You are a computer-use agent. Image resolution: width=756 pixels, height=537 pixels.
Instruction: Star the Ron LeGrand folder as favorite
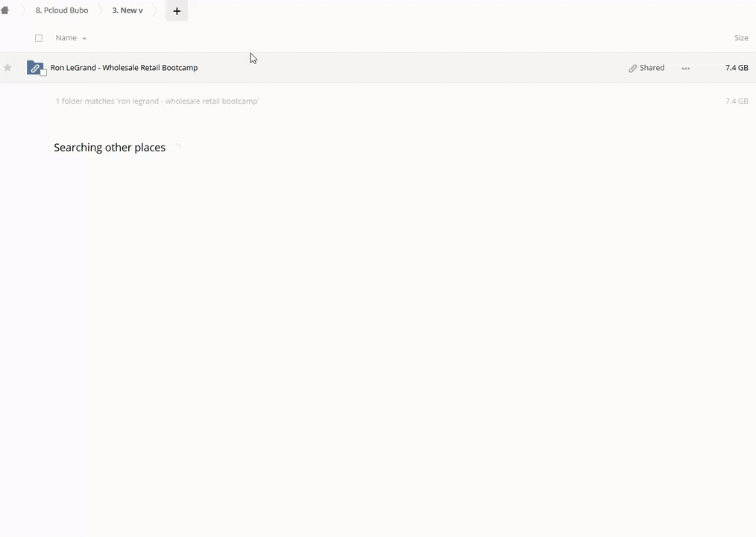pos(7,68)
